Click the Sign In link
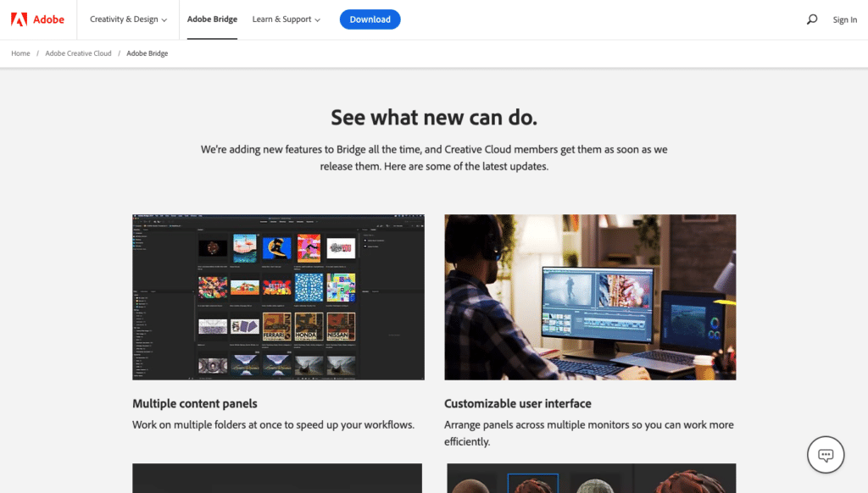The width and height of the screenshot is (868, 493). pos(845,19)
